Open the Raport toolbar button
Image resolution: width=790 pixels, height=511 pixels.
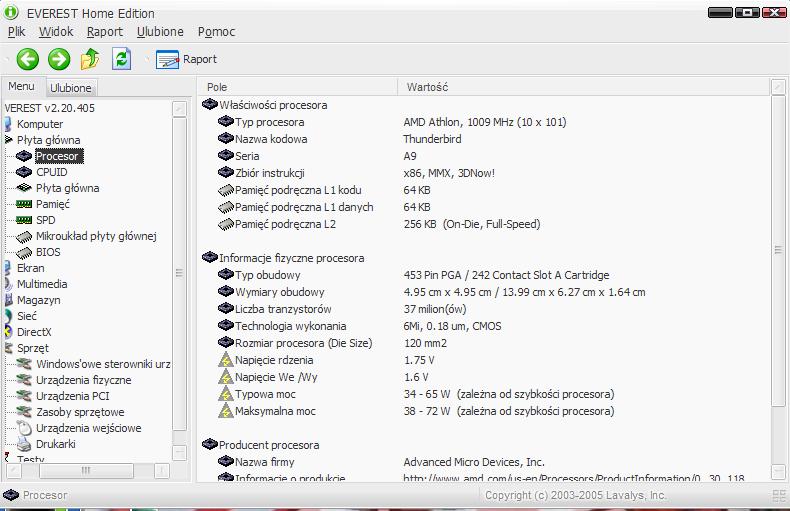[186, 59]
